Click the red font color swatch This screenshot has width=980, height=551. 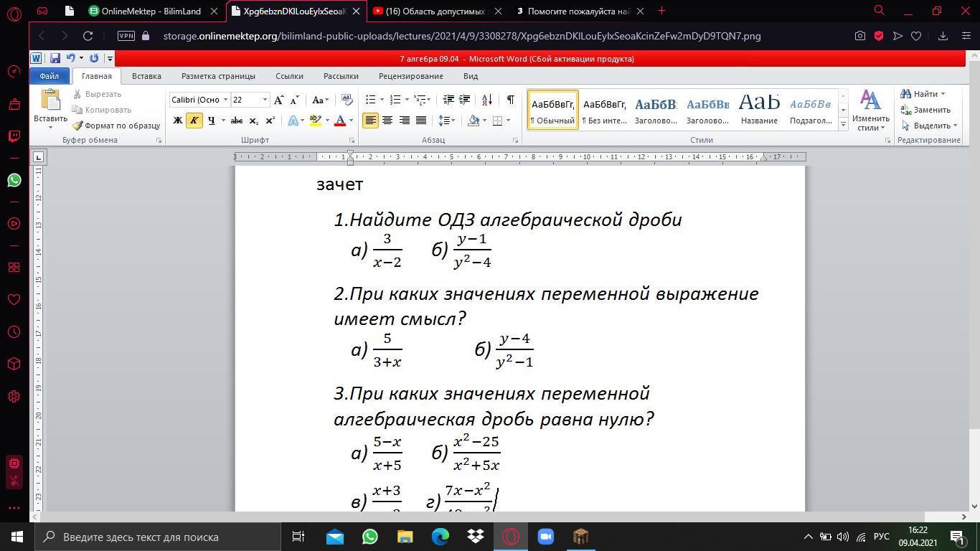pyautogui.click(x=340, y=121)
